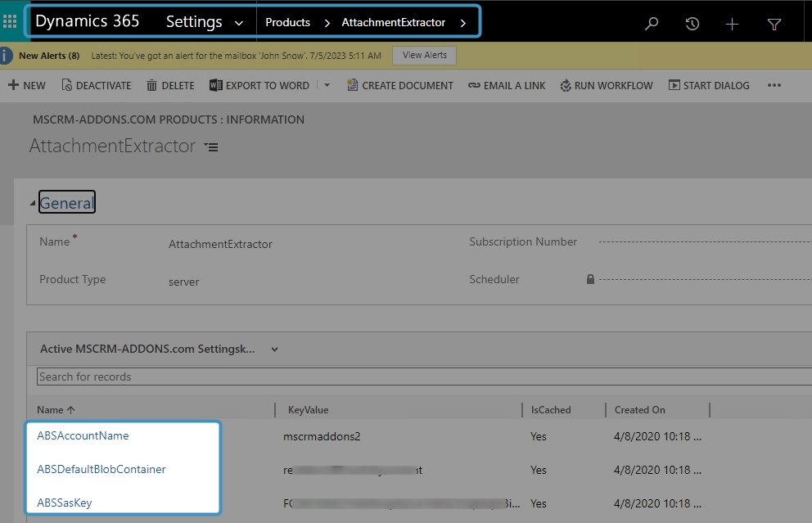Click the Subscription Number empty field
Screen dimensions: 812x523
[706, 241]
